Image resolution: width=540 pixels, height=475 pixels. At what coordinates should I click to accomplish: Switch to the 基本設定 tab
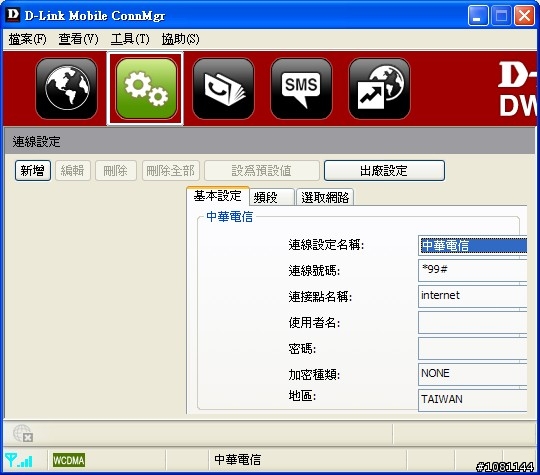click(x=218, y=196)
